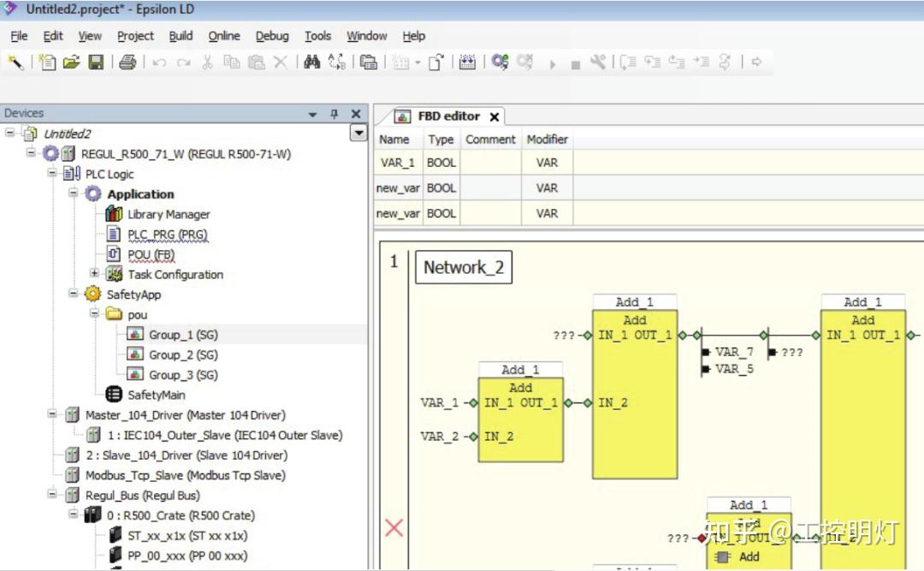924x571 pixels.
Task: Open the Find binoculars tool
Action: [x=311, y=62]
